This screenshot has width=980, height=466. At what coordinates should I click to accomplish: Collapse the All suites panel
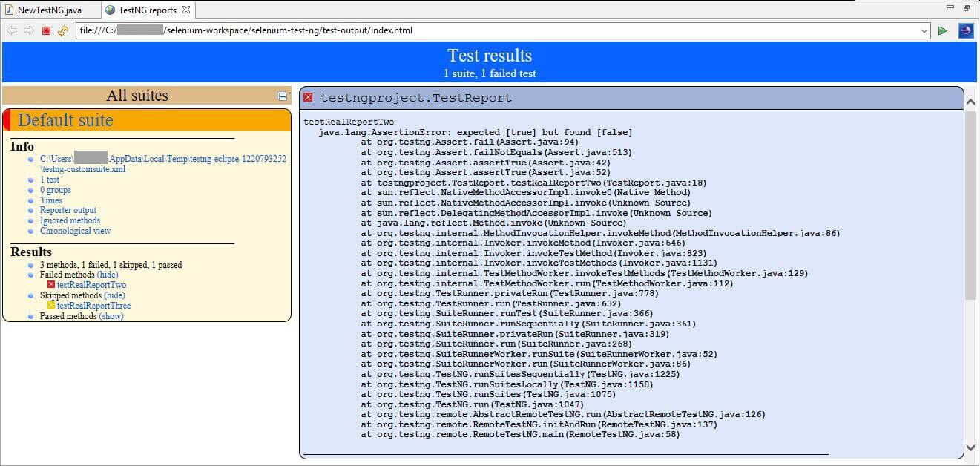tap(282, 96)
